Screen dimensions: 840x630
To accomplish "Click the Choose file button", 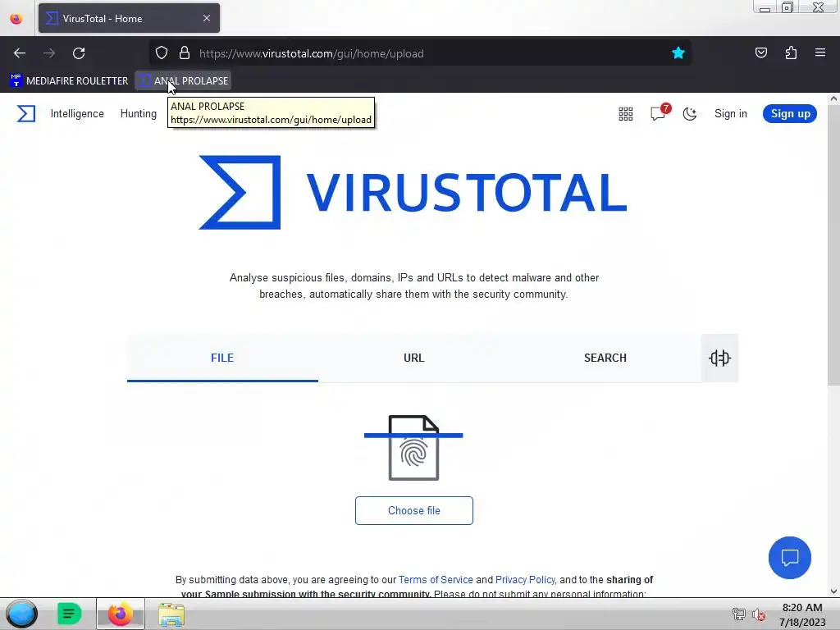I will (414, 510).
